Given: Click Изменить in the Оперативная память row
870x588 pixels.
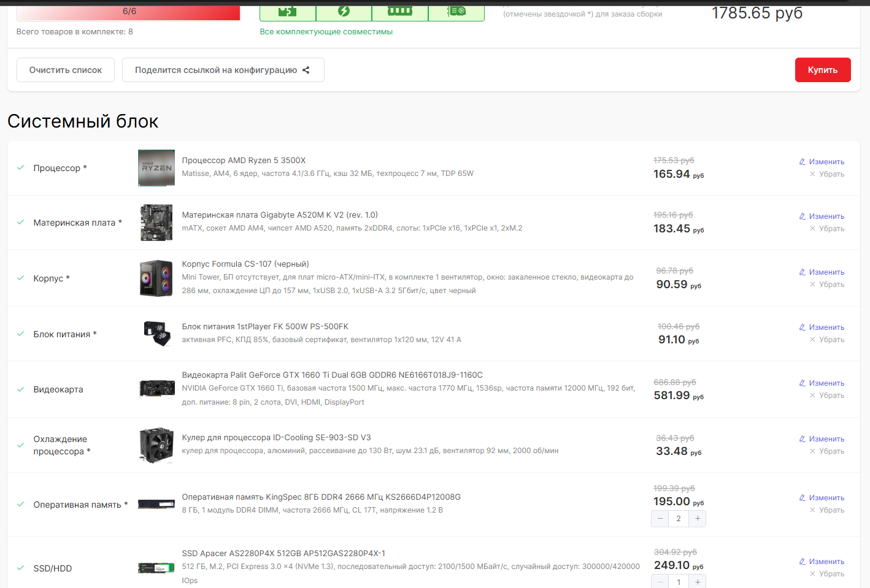Looking at the screenshot, I should (822, 498).
